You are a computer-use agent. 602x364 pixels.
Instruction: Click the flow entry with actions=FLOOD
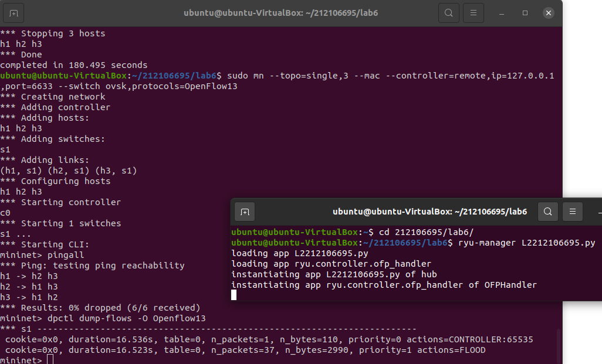245,350
